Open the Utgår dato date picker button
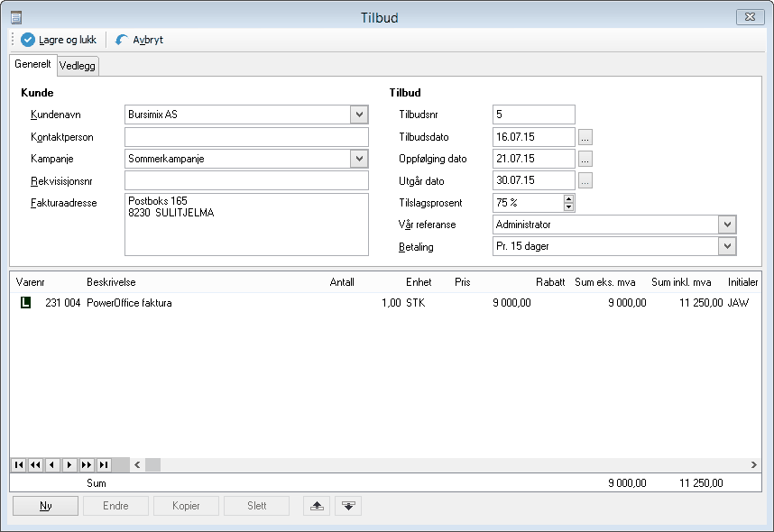The height and width of the screenshot is (532, 774). pyautogui.click(x=585, y=180)
